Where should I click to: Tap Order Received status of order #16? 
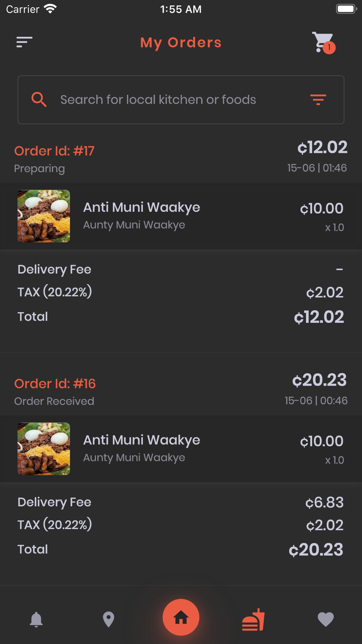point(54,401)
